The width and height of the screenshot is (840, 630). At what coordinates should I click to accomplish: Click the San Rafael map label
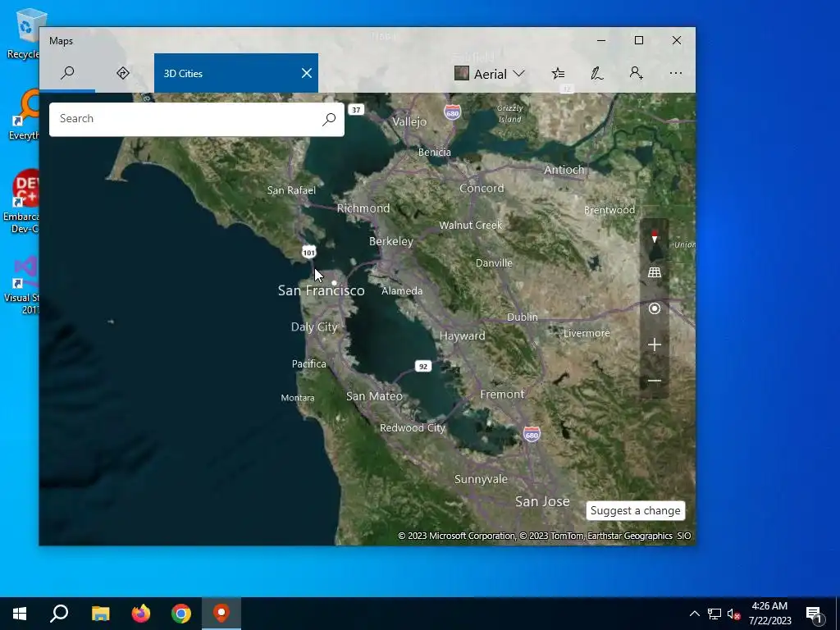coord(291,190)
